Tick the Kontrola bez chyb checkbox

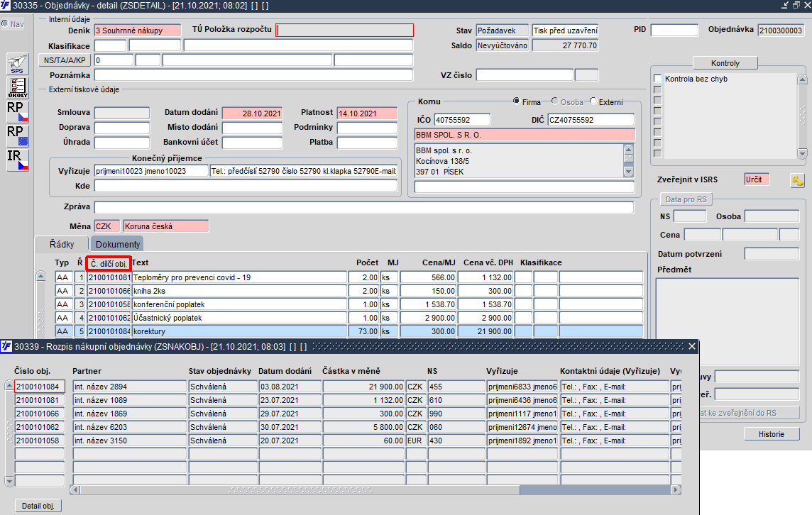click(658, 79)
